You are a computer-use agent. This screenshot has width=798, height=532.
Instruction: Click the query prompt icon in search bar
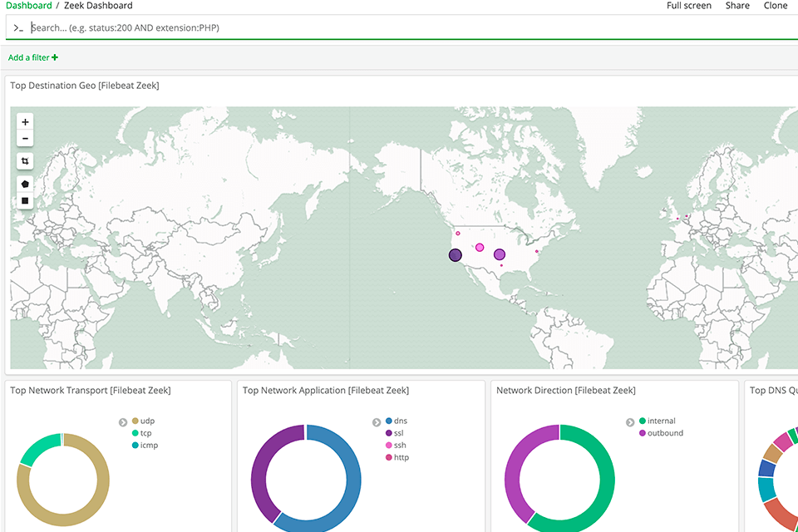pos(18,28)
